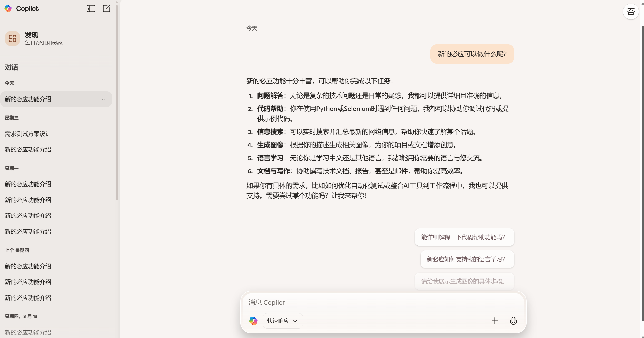Image resolution: width=644 pixels, height=338 pixels.
Task: Open the three-dots menu for the selected conversation
Action: [104, 99]
